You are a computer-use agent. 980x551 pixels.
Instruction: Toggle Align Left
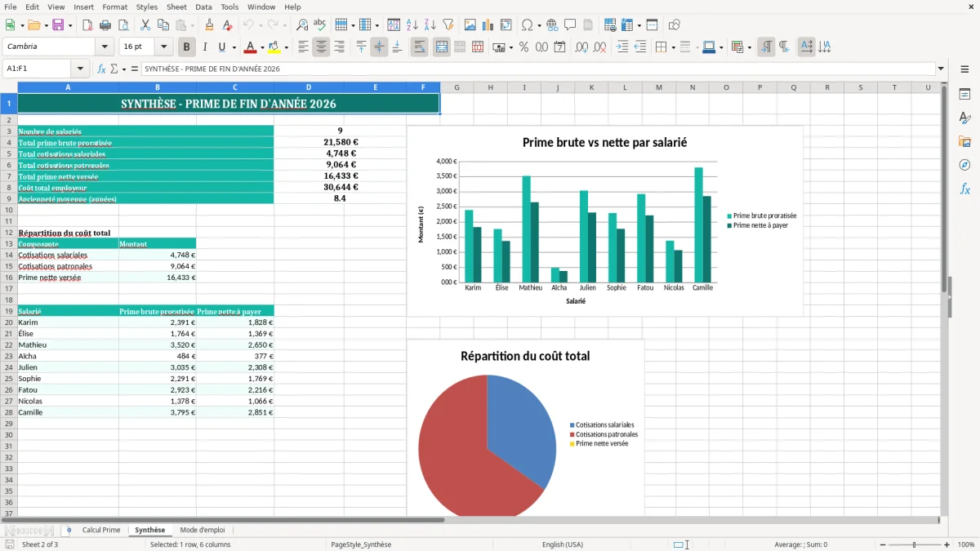[x=303, y=47]
